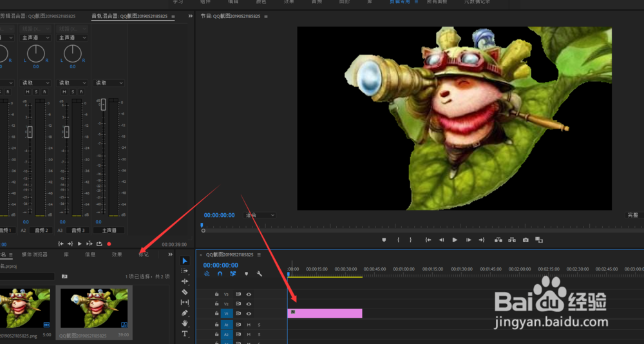Toggle linked selection in timeline
The image size is (644, 344).
233,274
